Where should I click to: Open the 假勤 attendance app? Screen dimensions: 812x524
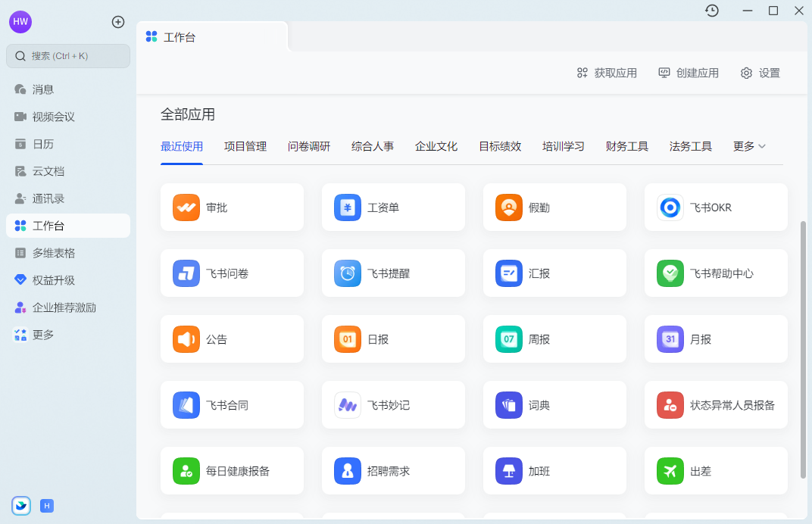[554, 207]
